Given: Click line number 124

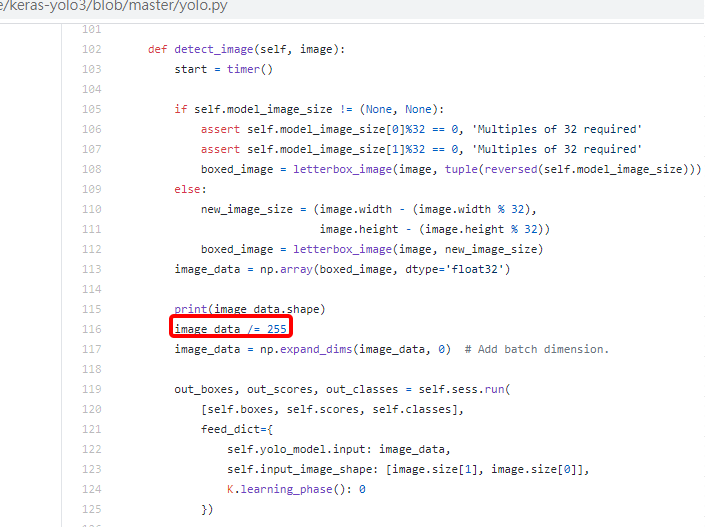Looking at the screenshot, I should pyautogui.click(x=92, y=489).
